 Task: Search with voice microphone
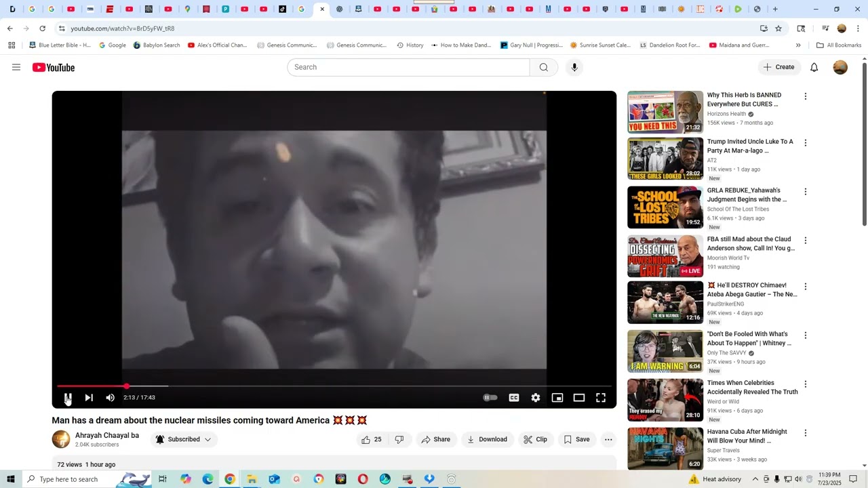pyautogui.click(x=574, y=67)
